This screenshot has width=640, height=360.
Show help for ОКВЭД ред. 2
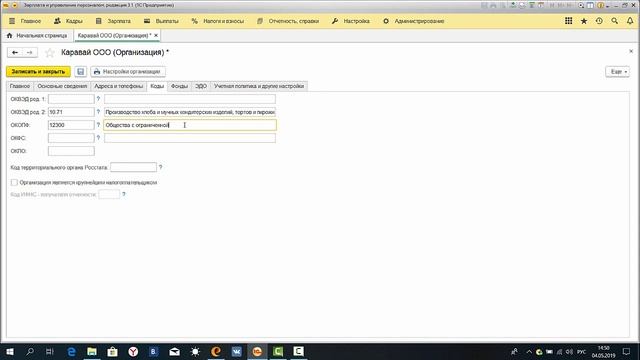click(x=98, y=112)
